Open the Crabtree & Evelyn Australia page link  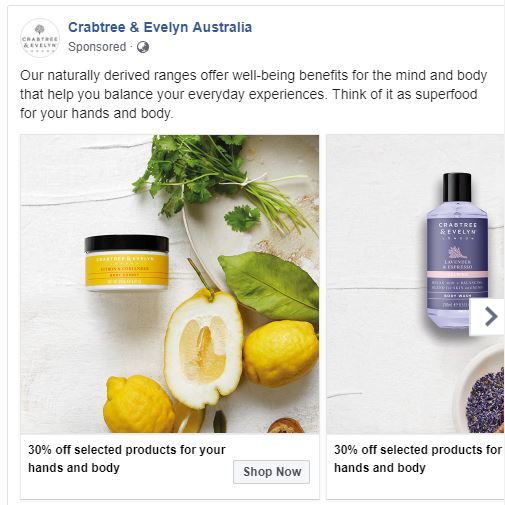(160, 27)
